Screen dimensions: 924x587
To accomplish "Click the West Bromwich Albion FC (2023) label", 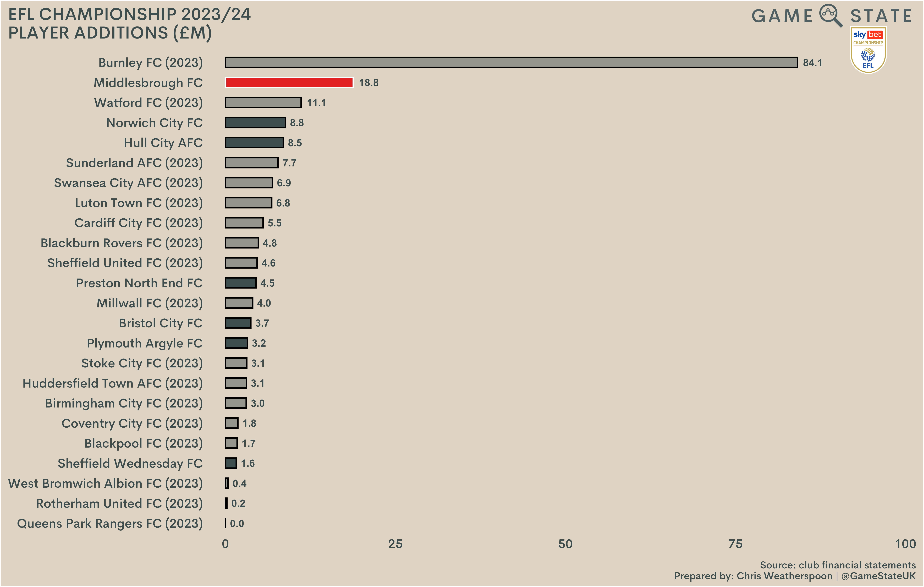I will click(106, 483).
